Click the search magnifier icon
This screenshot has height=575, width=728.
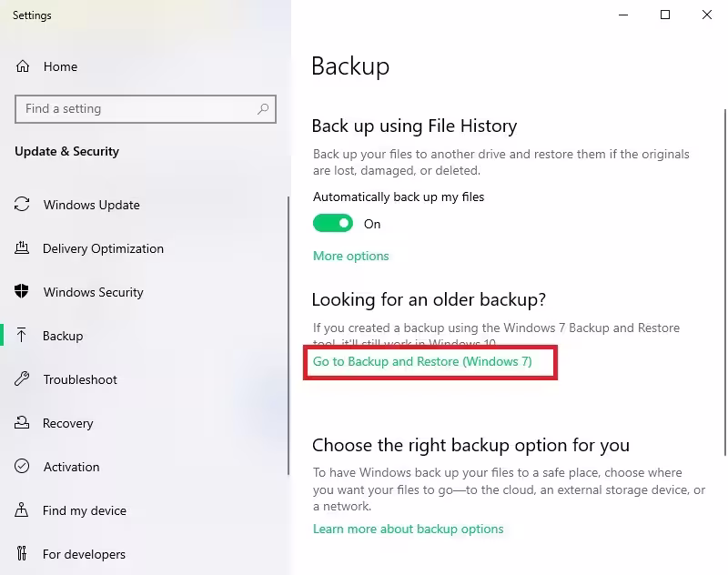(263, 109)
